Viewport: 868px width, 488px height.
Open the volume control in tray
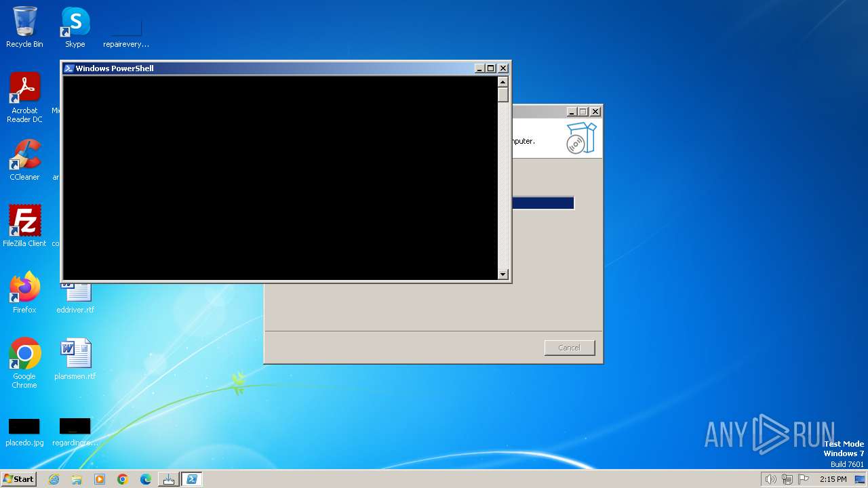pyautogui.click(x=770, y=479)
